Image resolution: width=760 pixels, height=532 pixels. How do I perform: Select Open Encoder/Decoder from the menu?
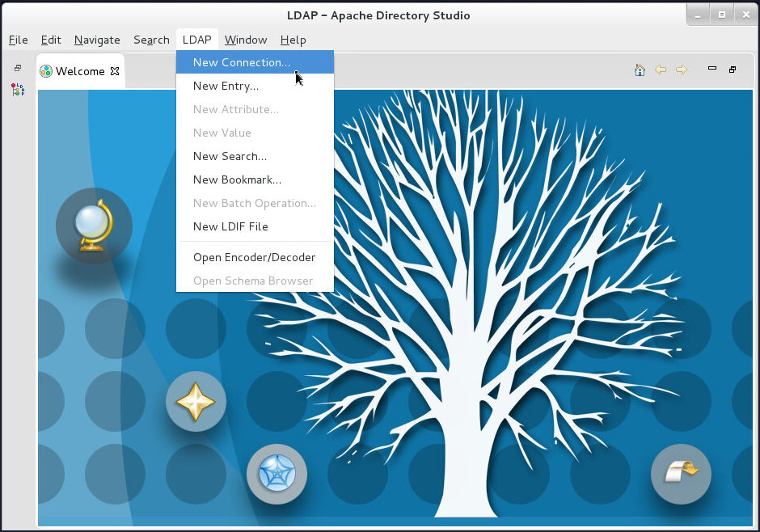click(254, 257)
